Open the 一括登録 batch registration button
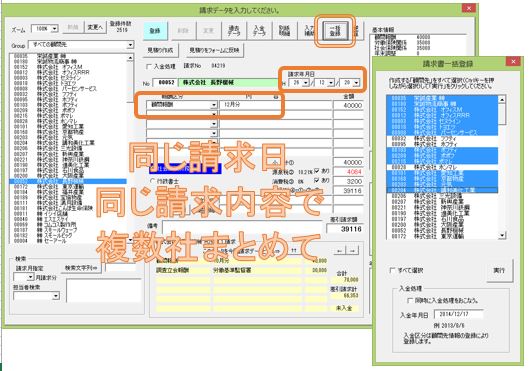This screenshot has height=371, width=529. [x=335, y=31]
